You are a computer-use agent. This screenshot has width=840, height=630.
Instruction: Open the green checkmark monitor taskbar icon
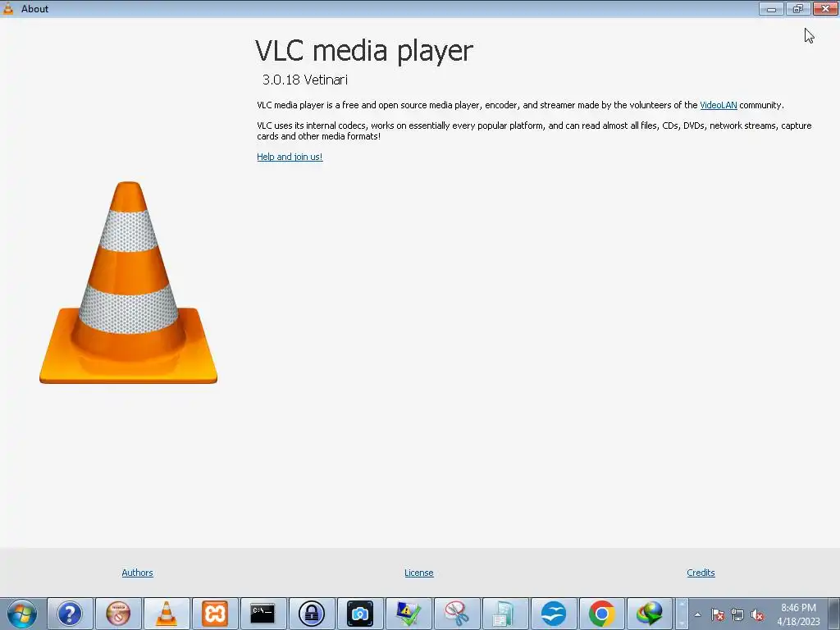pyautogui.click(x=409, y=614)
